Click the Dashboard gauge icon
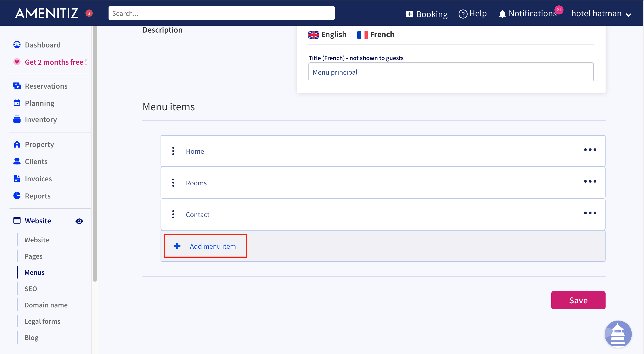 tap(17, 45)
